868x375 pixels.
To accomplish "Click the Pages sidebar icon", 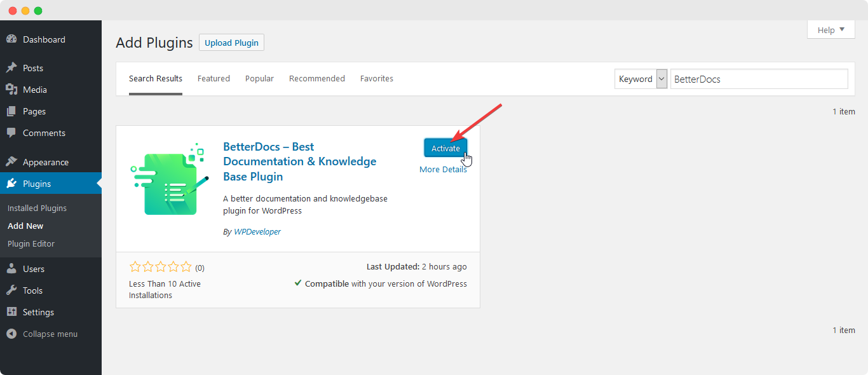I will [x=11, y=111].
